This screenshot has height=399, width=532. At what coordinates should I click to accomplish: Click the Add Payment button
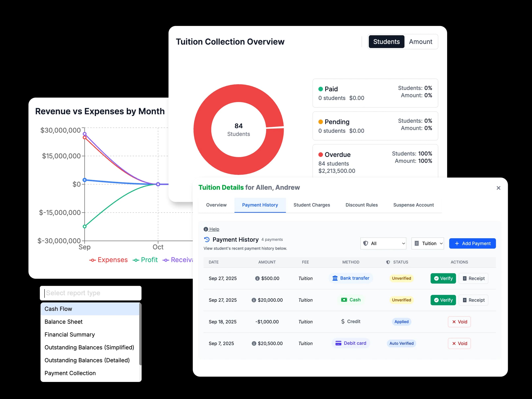point(472,243)
